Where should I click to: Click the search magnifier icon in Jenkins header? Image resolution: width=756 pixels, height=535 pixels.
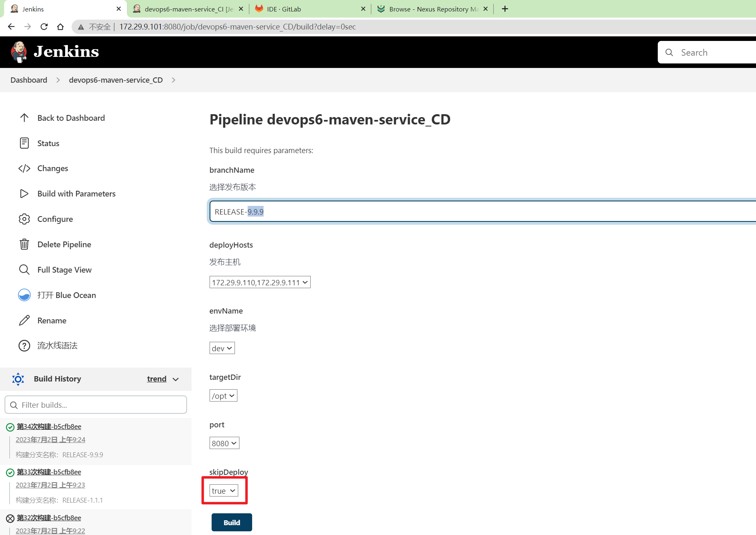coord(669,52)
